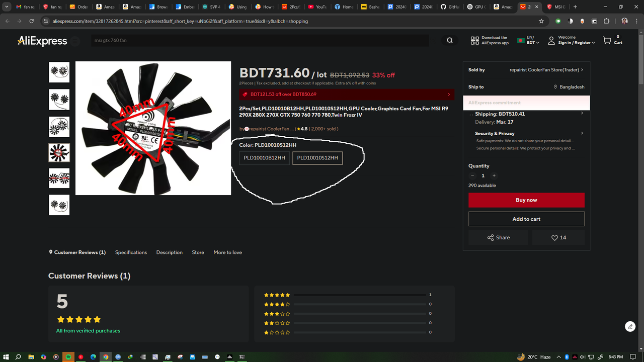Go to the Customer Reviews (1) tab
Viewport: 644px width, 362px height.
click(x=77, y=252)
